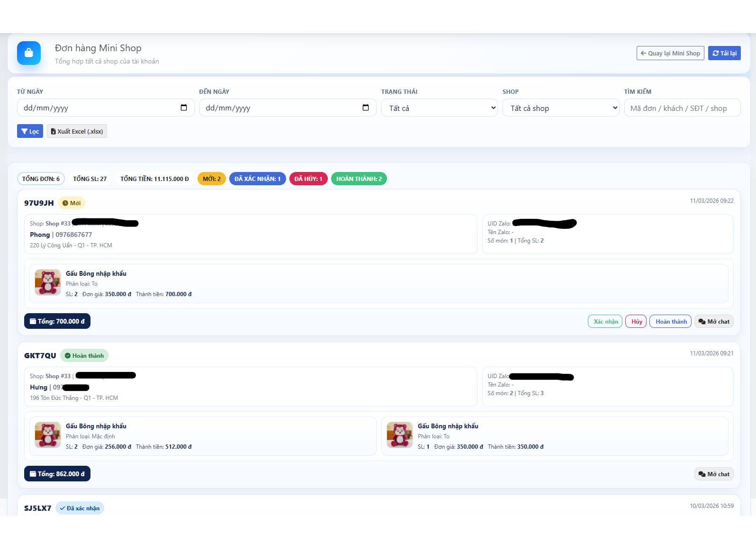Cancel order 97U9JH with Hủy
Viewport: 756px width, 543px height.
[636, 322]
